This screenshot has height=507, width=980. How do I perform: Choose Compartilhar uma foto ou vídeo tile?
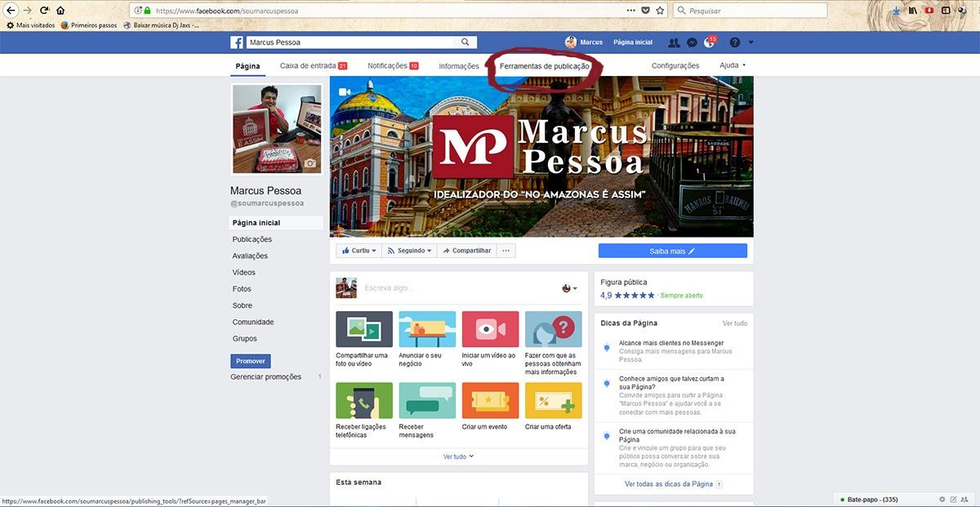point(364,339)
